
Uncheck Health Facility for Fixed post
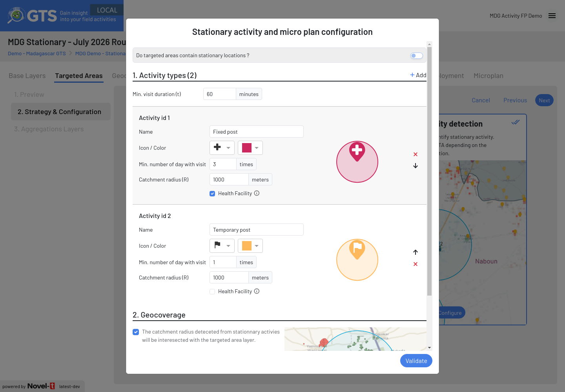tap(212, 194)
